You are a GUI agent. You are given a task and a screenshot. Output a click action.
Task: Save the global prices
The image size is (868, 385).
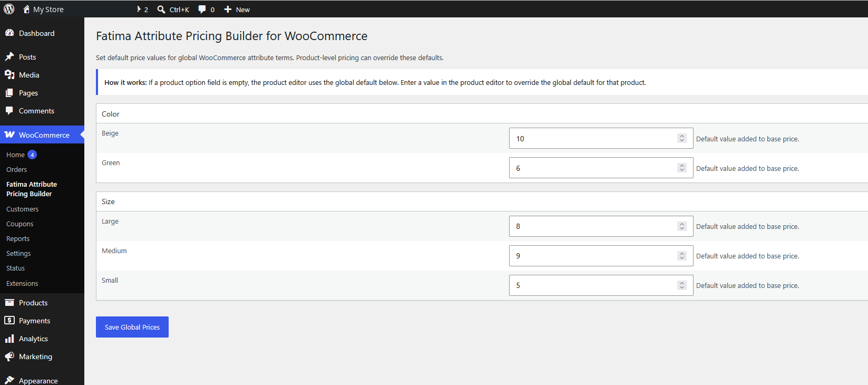132,327
